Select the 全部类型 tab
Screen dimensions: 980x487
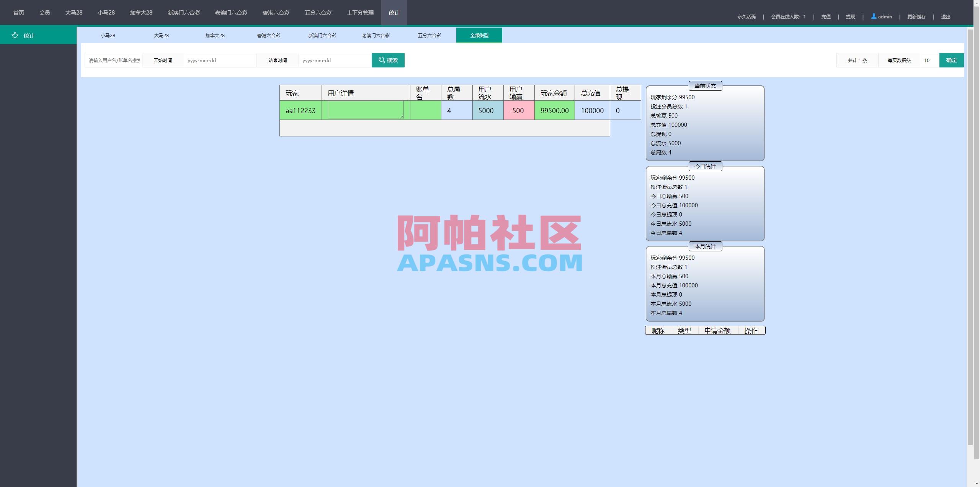coord(479,35)
